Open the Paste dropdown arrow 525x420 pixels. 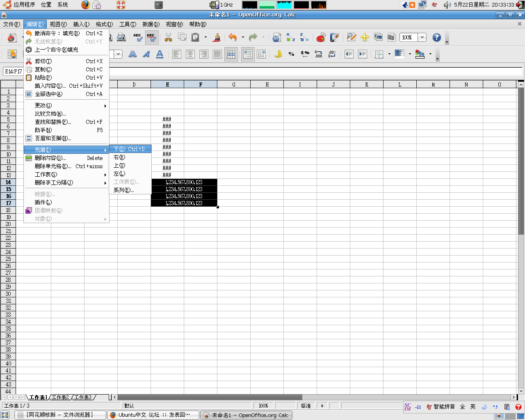coord(205,37)
